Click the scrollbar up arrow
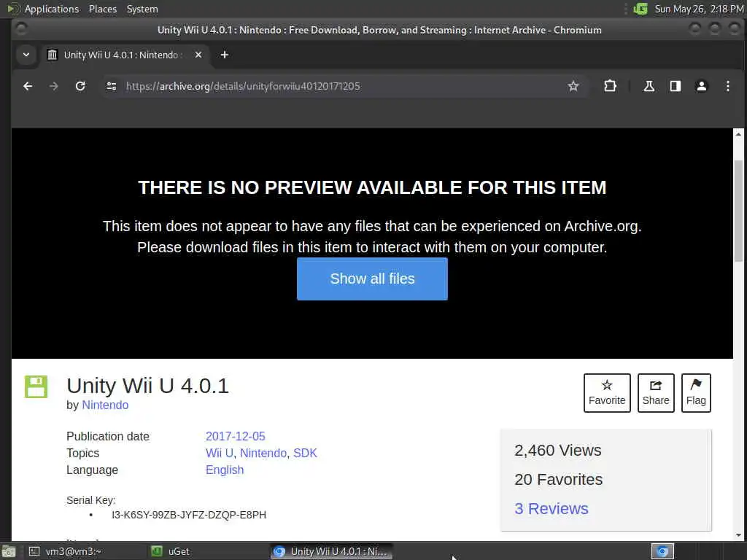The height and width of the screenshot is (560, 747). point(738,134)
